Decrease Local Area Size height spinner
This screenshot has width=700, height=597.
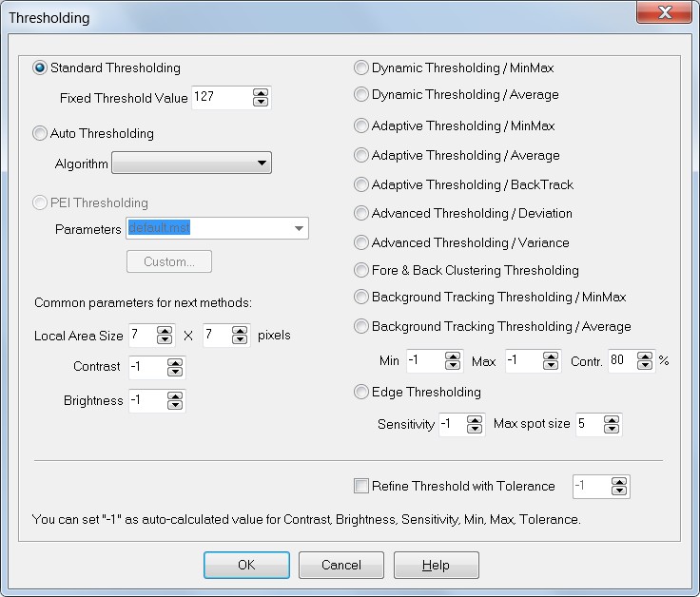(x=240, y=340)
